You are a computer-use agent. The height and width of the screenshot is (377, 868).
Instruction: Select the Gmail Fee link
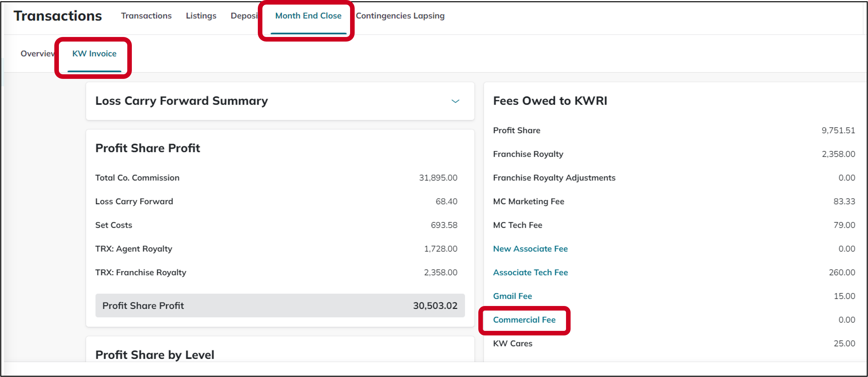click(x=512, y=296)
